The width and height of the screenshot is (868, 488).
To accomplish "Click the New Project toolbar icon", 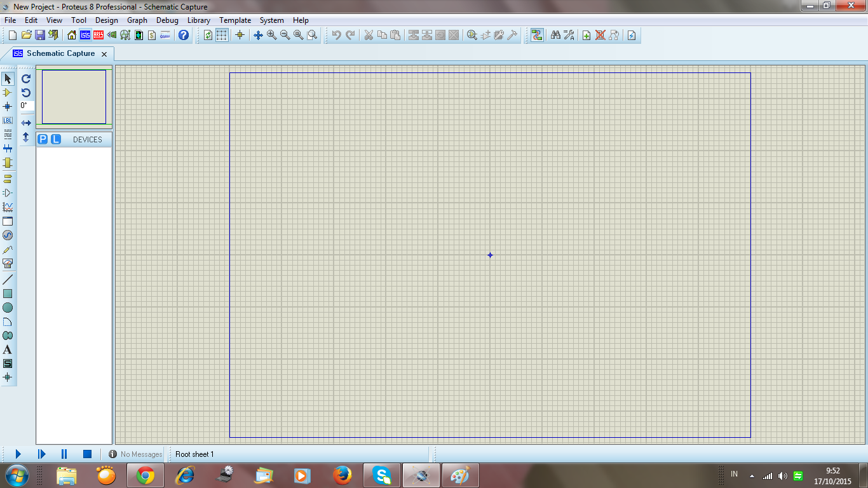I will [x=13, y=35].
